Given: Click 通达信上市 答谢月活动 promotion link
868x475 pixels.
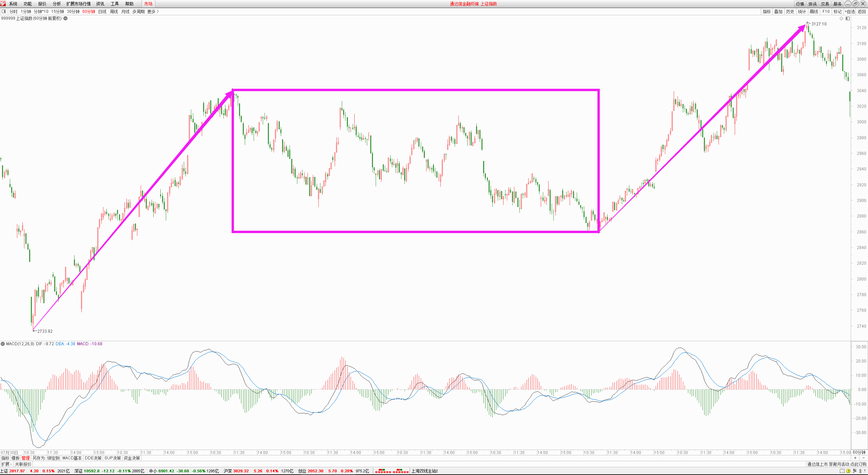Looking at the screenshot, I should pos(836,464).
